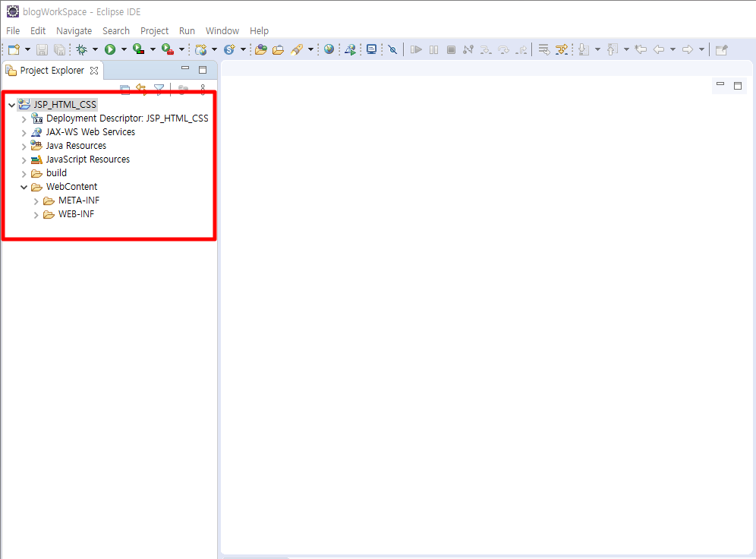Click the Open Type toolbar icon

pyautogui.click(x=261, y=49)
